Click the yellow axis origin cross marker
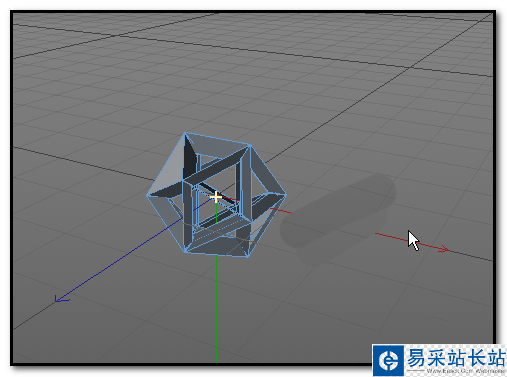Viewport: 507px width, 377px height. [x=216, y=197]
